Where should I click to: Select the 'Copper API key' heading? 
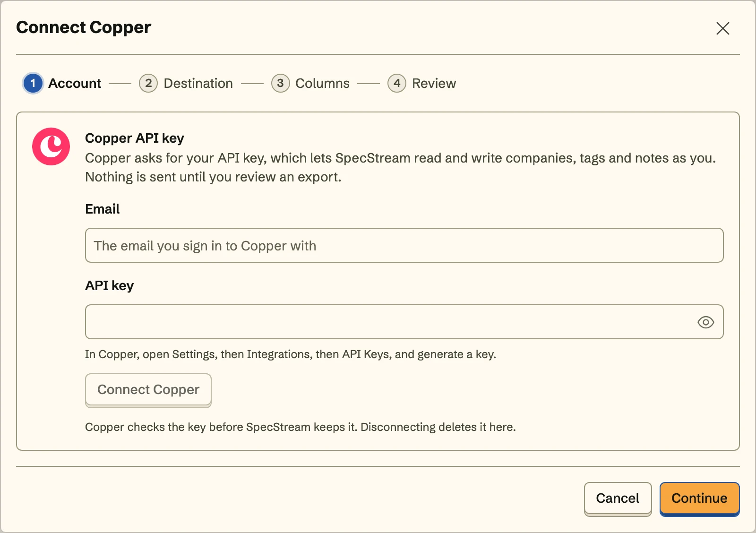coord(135,138)
